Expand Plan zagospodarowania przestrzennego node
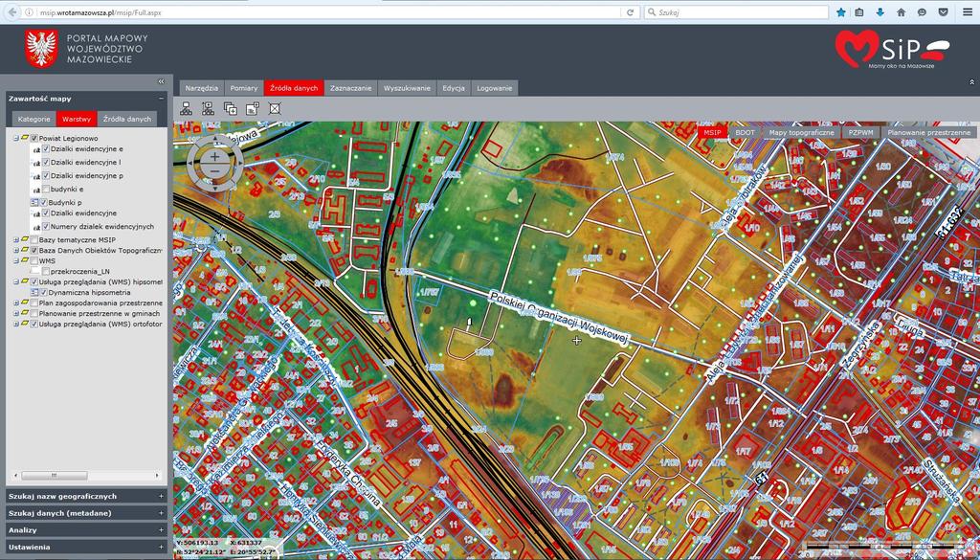The image size is (980, 560). (16, 302)
